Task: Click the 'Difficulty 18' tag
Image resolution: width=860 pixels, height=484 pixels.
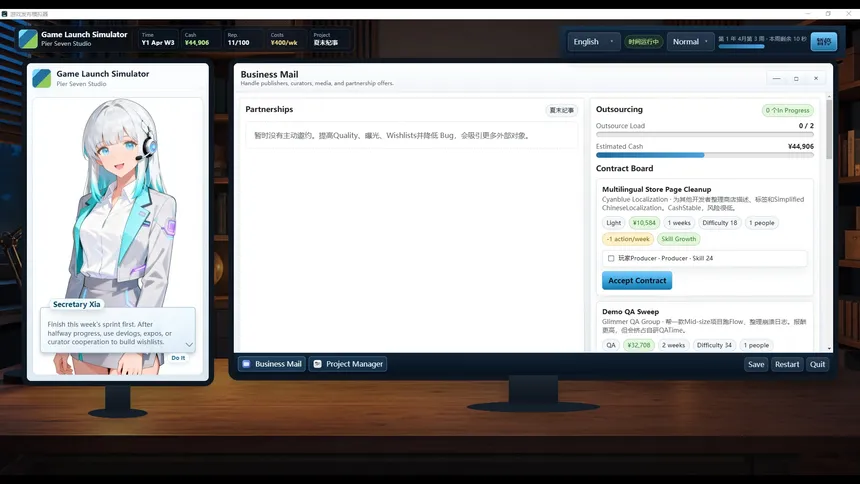Action: tap(720, 223)
